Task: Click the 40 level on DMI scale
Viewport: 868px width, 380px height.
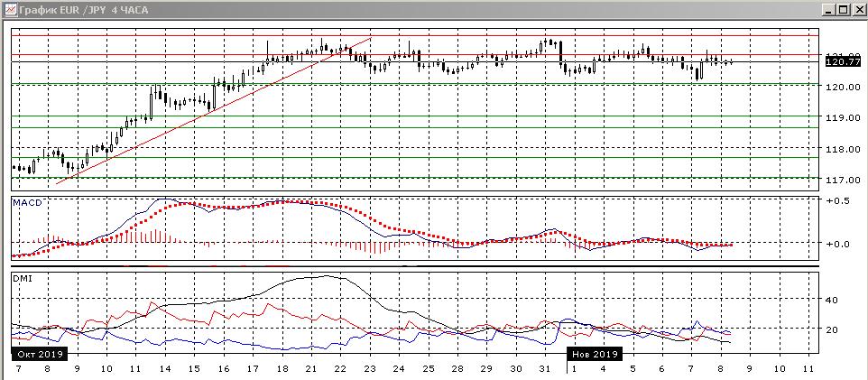Action: coord(832,301)
